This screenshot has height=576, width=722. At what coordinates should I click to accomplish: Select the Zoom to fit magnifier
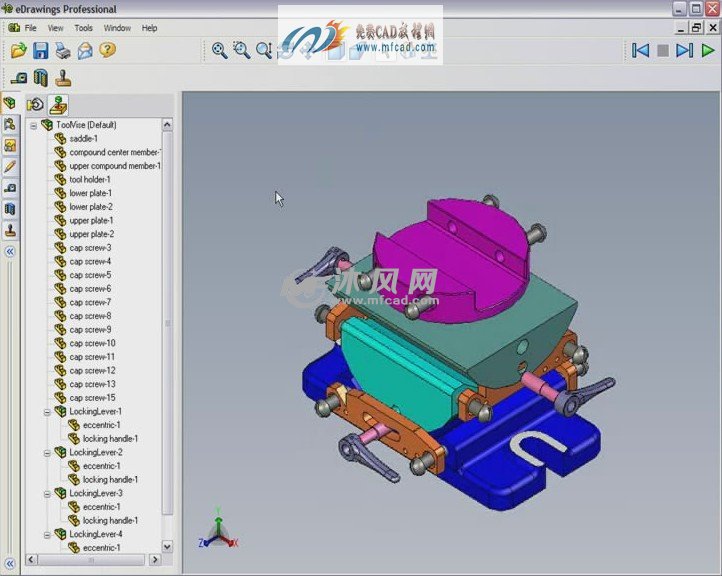pyautogui.click(x=220, y=50)
